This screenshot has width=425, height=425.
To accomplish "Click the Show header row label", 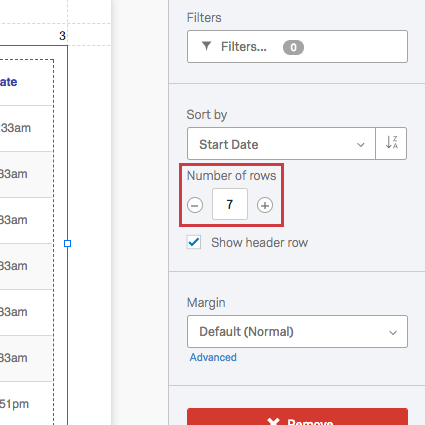I will tap(259, 243).
